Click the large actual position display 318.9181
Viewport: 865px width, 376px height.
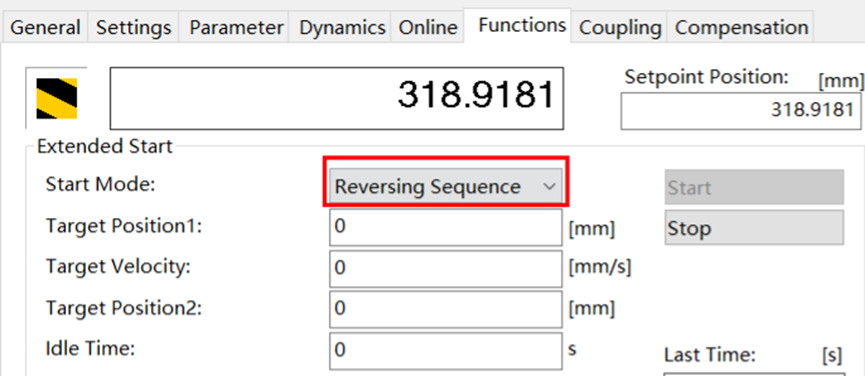pyautogui.click(x=337, y=98)
